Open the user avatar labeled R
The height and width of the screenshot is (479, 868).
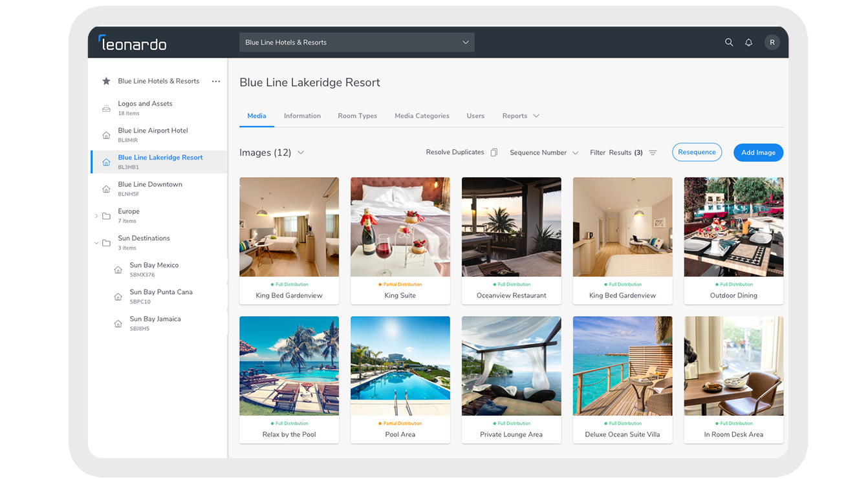[772, 42]
